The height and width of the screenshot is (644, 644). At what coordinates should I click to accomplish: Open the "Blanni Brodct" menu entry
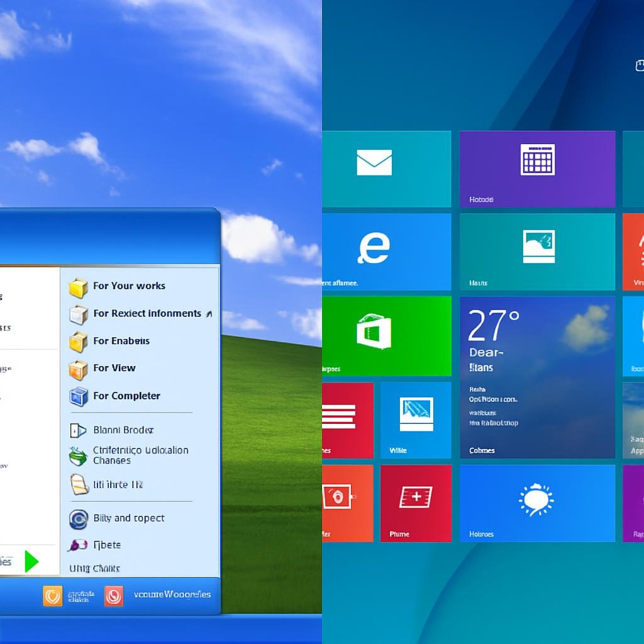point(123,430)
